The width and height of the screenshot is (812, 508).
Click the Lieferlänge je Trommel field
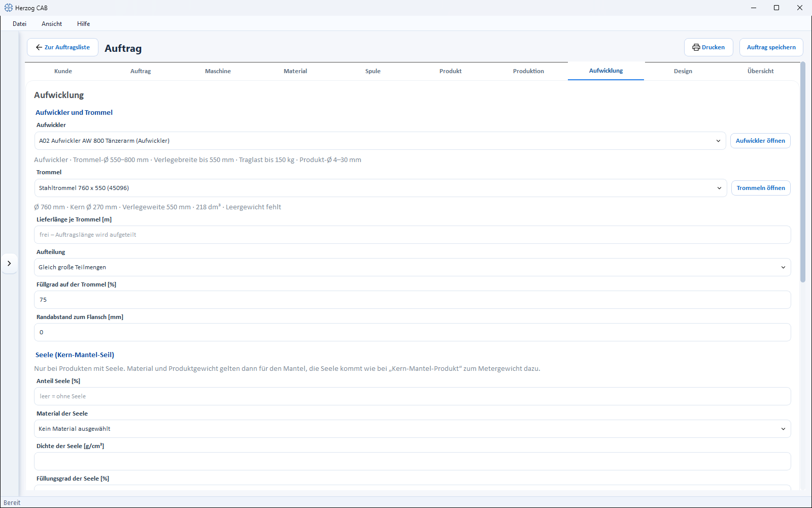pyautogui.click(x=412, y=235)
